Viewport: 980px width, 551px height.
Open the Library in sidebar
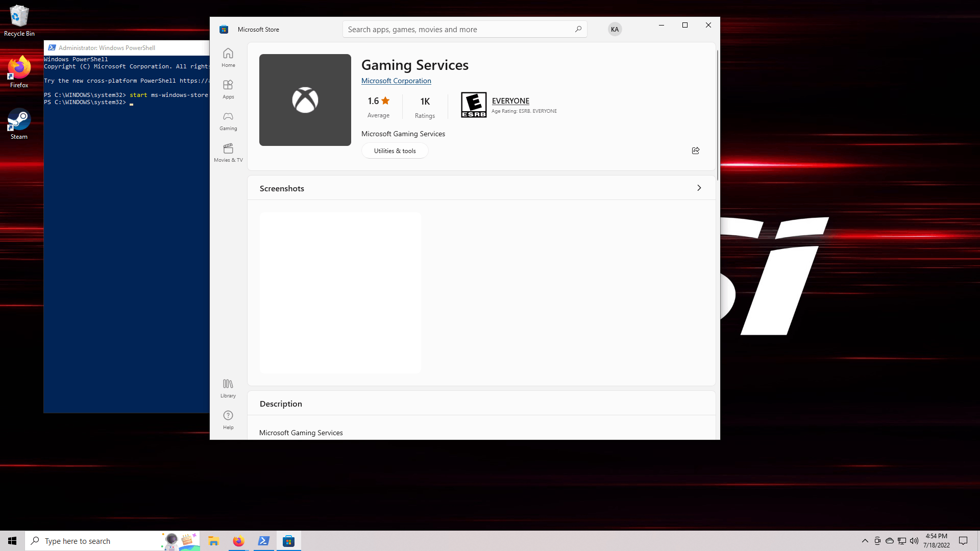coord(228,388)
